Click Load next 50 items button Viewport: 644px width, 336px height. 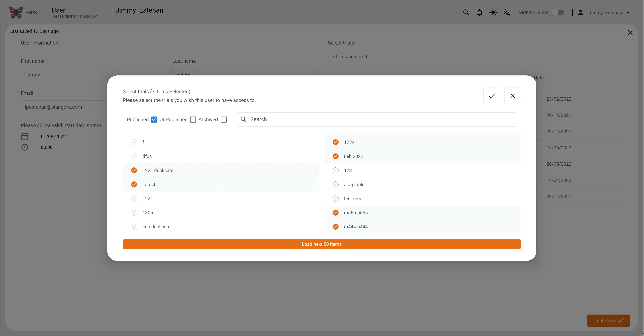322,244
